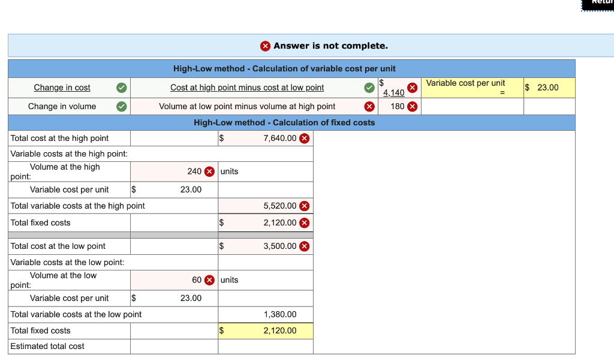Click the red X beside the 4,140 entry
Screen dimensions: 614x364
[413, 88]
